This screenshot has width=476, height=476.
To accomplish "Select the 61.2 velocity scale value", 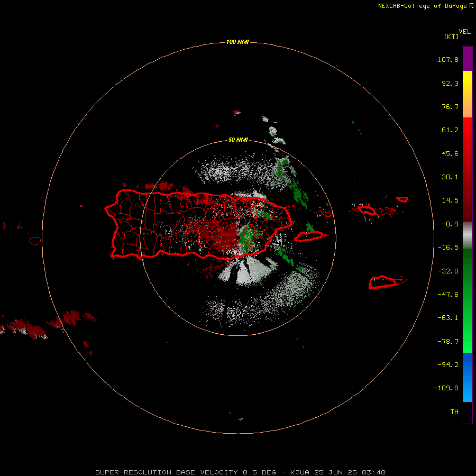I will point(450,130).
